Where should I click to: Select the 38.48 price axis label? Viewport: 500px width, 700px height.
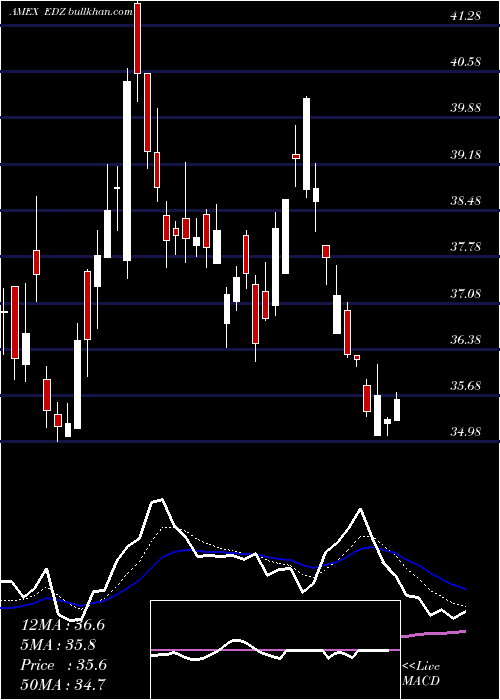click(465, 201)
